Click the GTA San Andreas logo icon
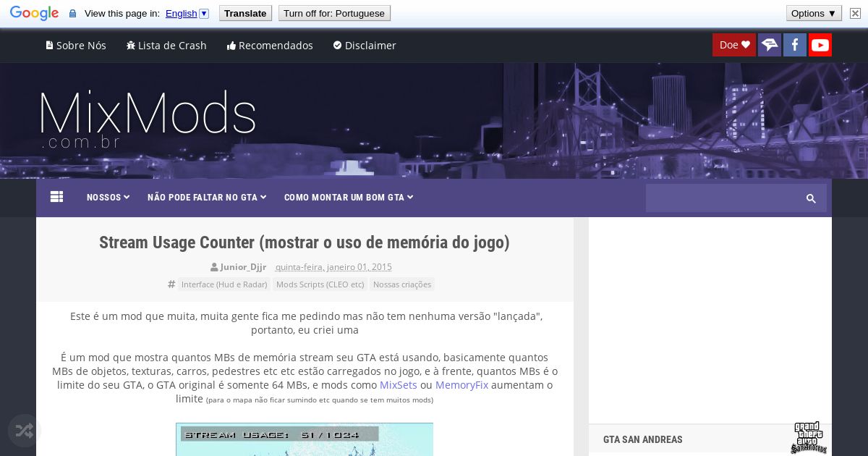 (808, 438)
